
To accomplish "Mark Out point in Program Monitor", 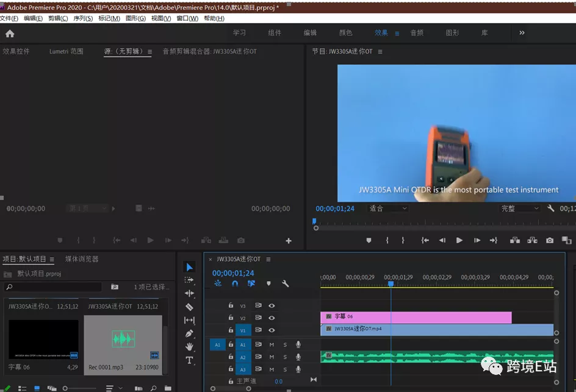I will pyautogui.click(x=403, y=240).
